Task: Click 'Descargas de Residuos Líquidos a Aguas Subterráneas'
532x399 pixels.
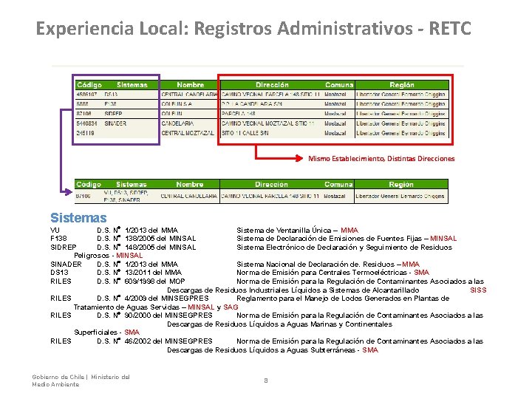Action: (x=261, y=349)
